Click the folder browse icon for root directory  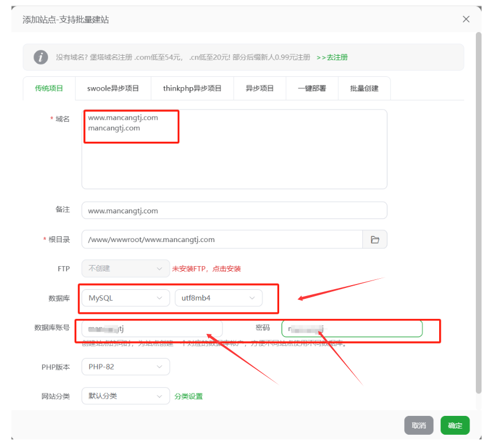pos(375,240)
